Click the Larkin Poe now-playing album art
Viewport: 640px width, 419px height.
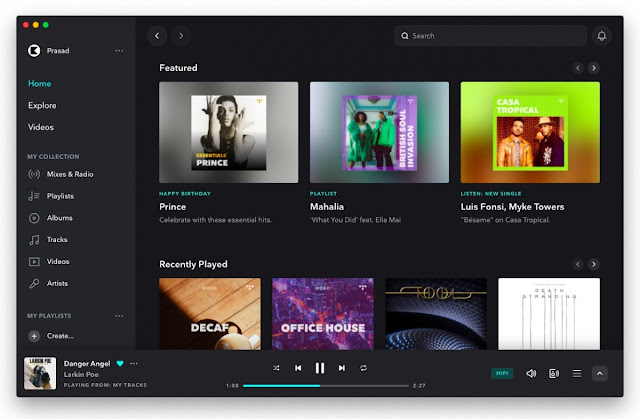40,373
